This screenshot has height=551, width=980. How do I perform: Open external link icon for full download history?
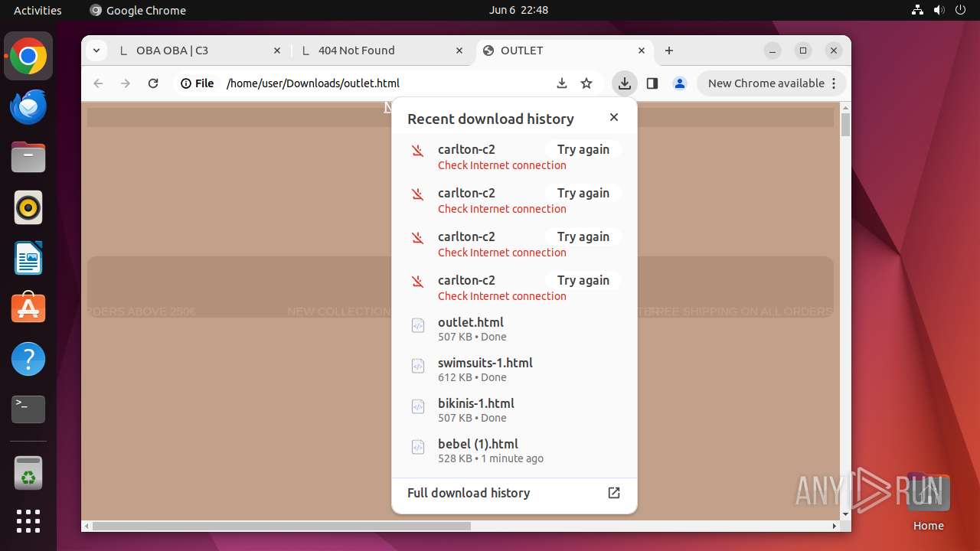614,493
